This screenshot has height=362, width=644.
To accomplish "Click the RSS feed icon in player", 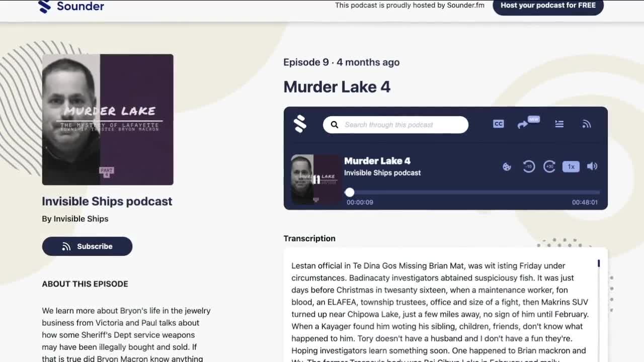I will 587,124.
